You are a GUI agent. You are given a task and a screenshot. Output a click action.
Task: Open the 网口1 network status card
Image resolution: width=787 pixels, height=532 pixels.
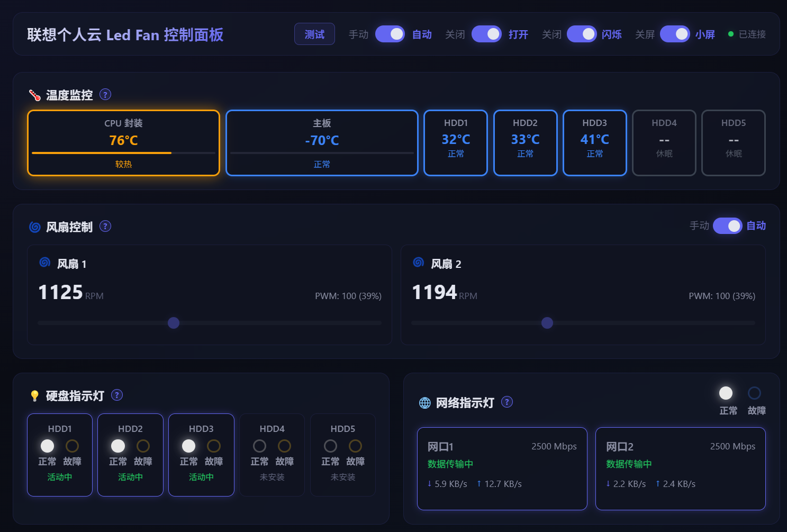point(502,468)
